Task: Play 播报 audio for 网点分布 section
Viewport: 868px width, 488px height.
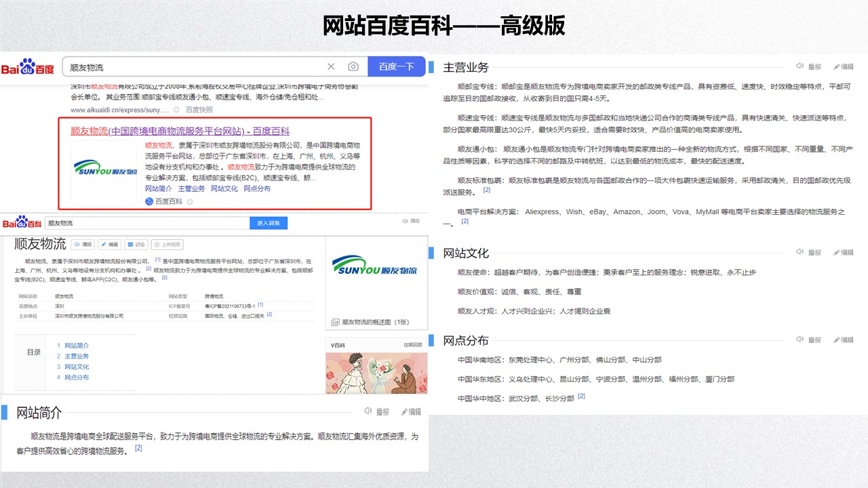Action: click(x=809, y=340)
